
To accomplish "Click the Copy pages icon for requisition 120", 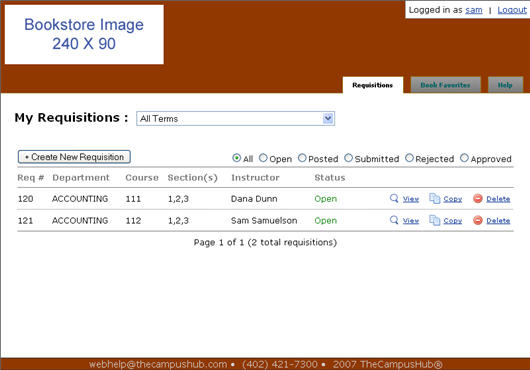I will pyautogui.click(x=434, y=198).
